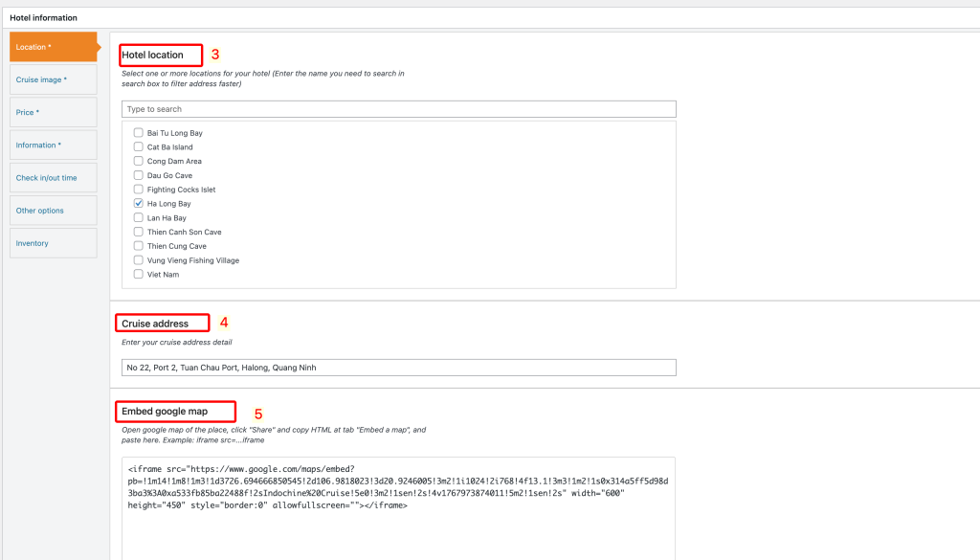Open the Price tab

point(53,112)
